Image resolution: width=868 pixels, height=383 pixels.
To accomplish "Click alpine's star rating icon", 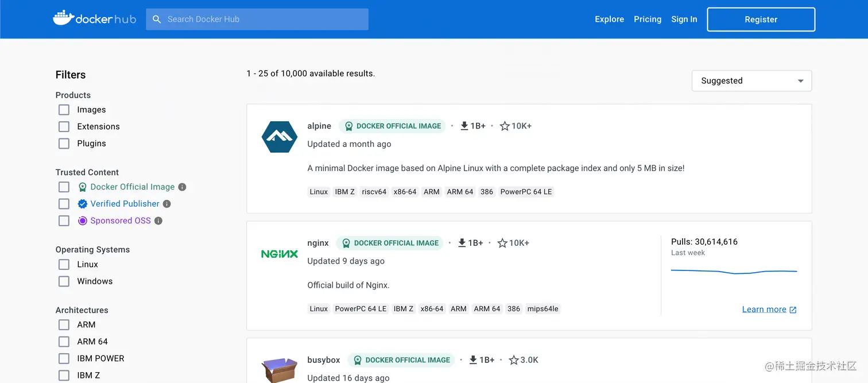I will coord(505,126).
